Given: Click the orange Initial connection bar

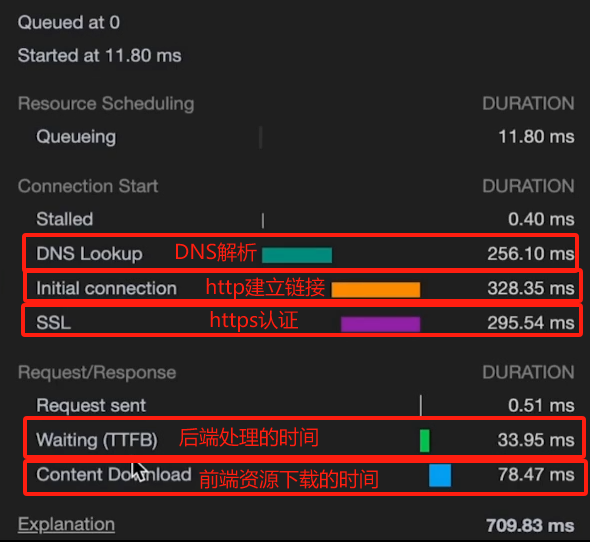Looking at the screenshot, I should tap(376, 289).
